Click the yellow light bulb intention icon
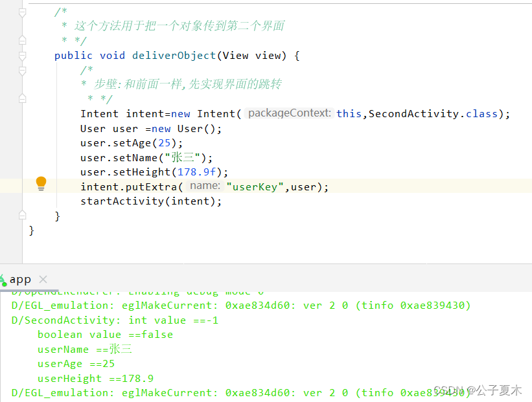This screenshot has height=402, width=532. click(x=41, y=184)
